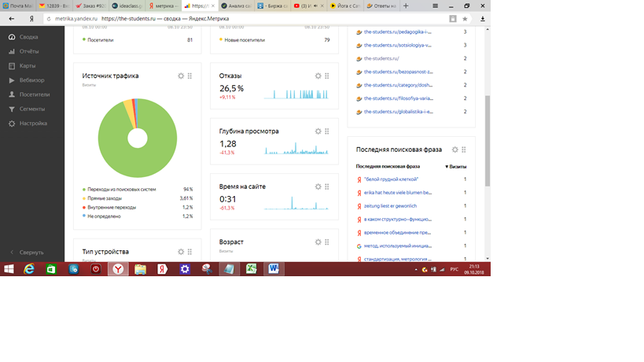Open Excel from the taskbar
This screenshot has height=362, width=644.
[252, 269]
